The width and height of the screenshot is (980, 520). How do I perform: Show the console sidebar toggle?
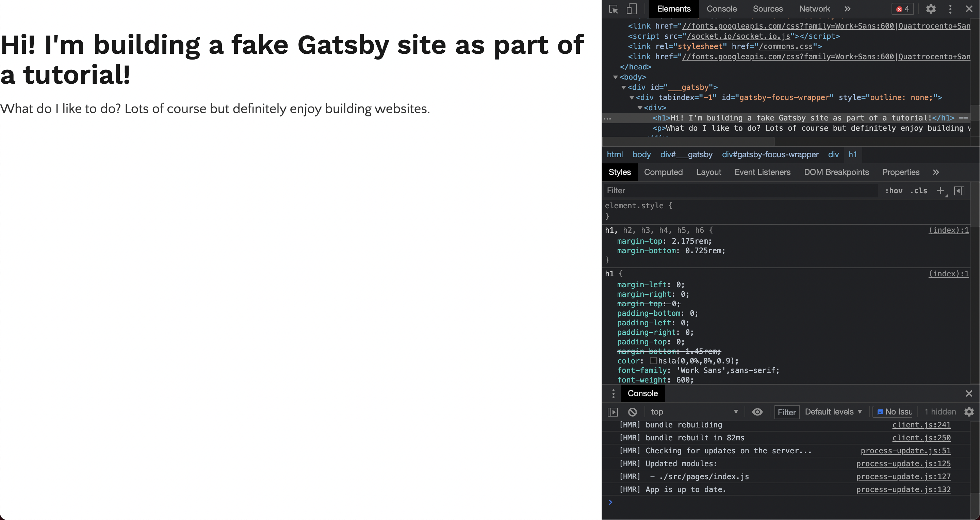(613, 411)
